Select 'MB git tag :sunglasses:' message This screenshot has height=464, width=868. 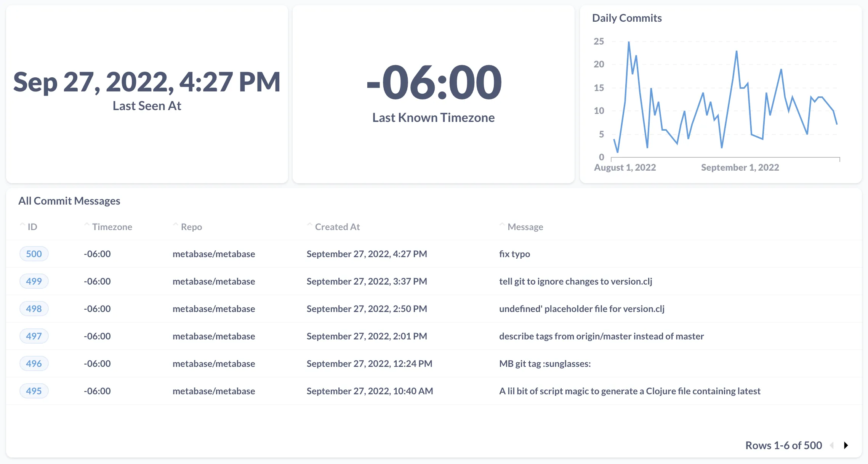[x=545, y=363]
